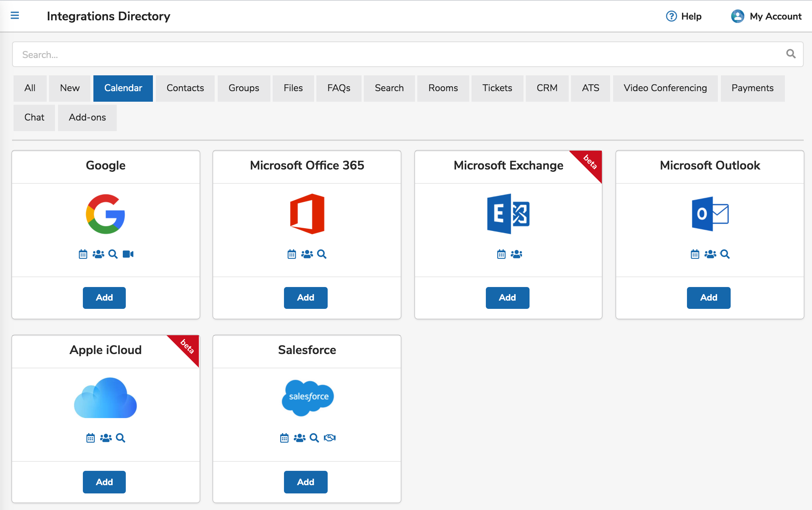
Task: Add the Apple iCloud integration
Action: point(104,482)
